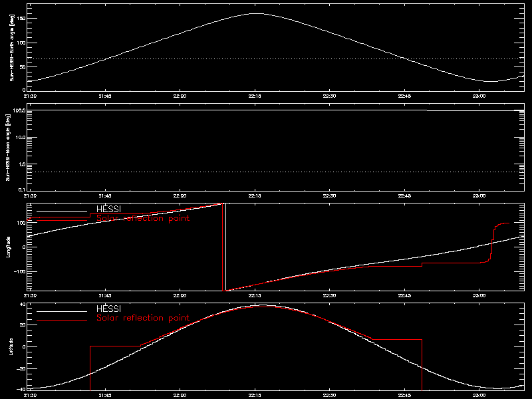This screenshot has height=399, width=532.
Task: Click the HESSI legend label in Latitude panel
Action: [108, 309]
